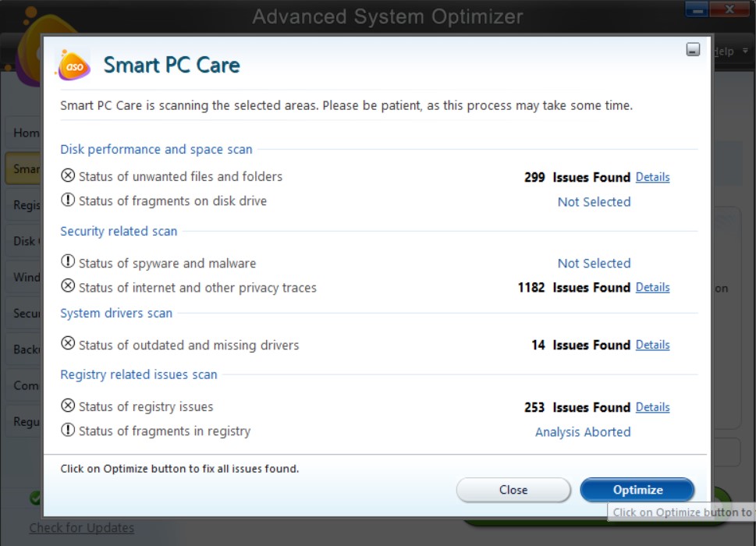Click the error icon beside outdated drivers status
This screenshot has height=546, width=756.
tap(67, 344)
